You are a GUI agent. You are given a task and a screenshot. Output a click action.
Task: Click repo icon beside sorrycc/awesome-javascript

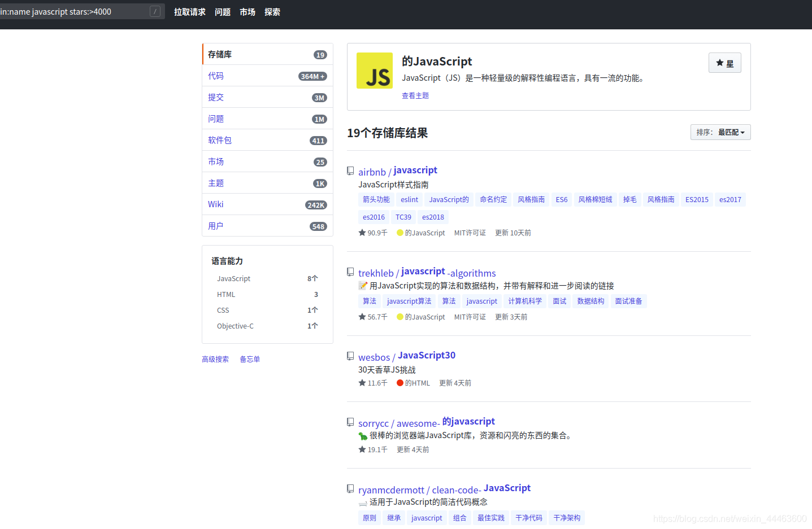click(350, 422)
